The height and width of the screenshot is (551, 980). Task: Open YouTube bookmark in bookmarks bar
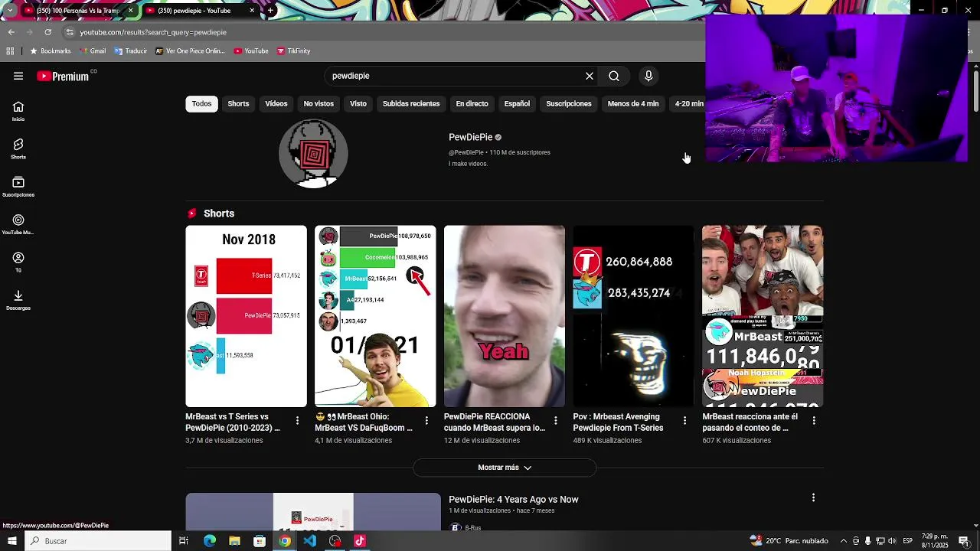click(x=251, y=51)
